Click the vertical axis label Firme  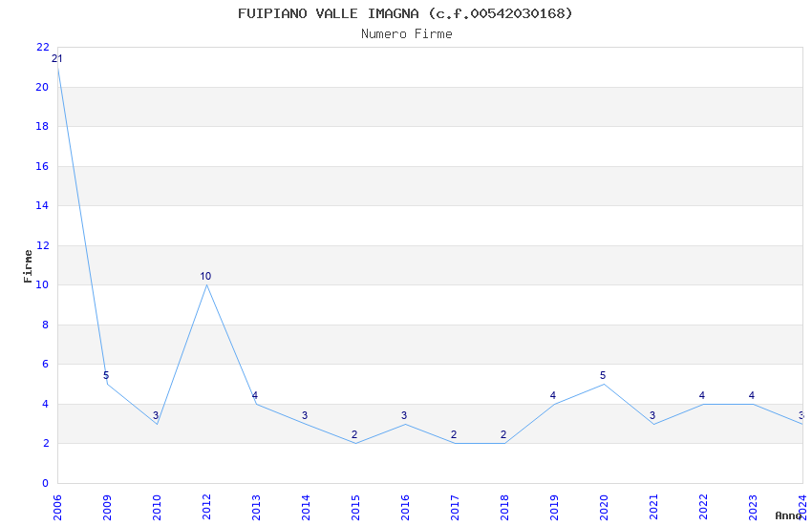(28, 266)
